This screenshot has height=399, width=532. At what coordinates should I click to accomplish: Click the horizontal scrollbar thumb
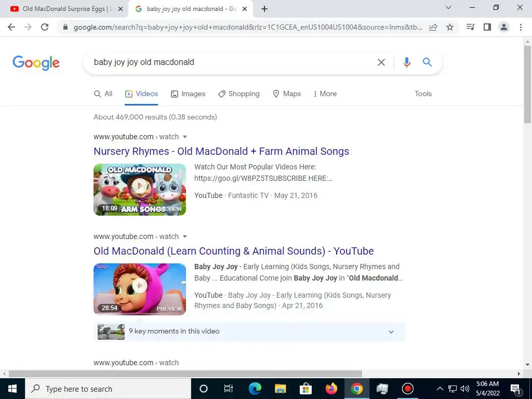pos(185,374)
